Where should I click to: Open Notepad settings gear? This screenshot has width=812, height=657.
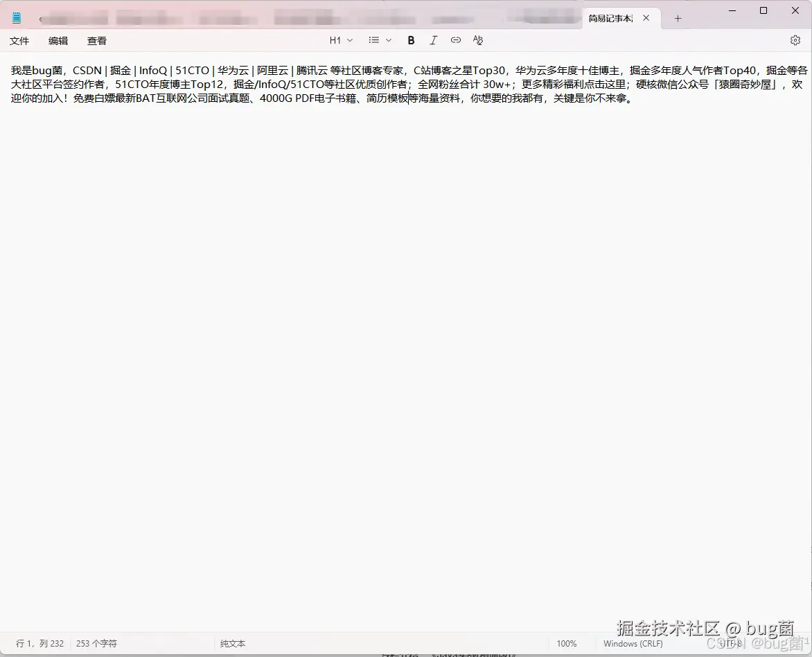tap(795, 40)
